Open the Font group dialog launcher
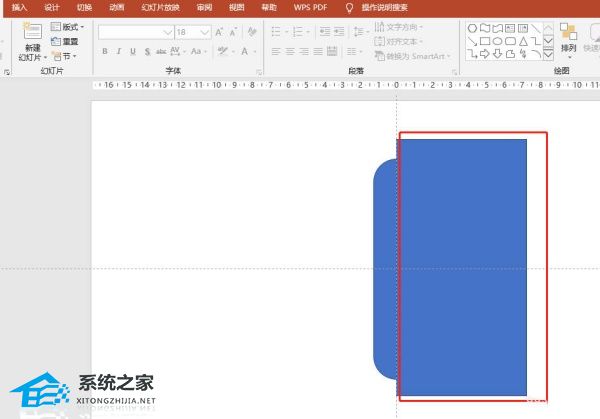600x419 pixels. pyautogui.click(x=259, y=72)
